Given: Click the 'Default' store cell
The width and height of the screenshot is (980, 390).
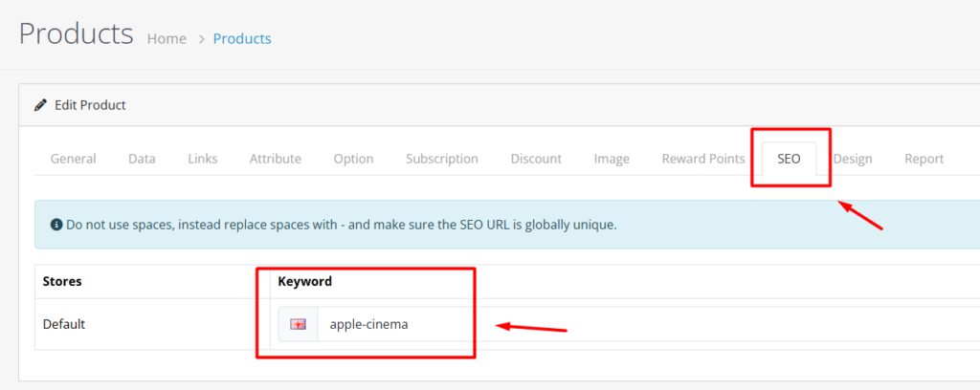Looking at the screenshot, I should coord(152,324).
